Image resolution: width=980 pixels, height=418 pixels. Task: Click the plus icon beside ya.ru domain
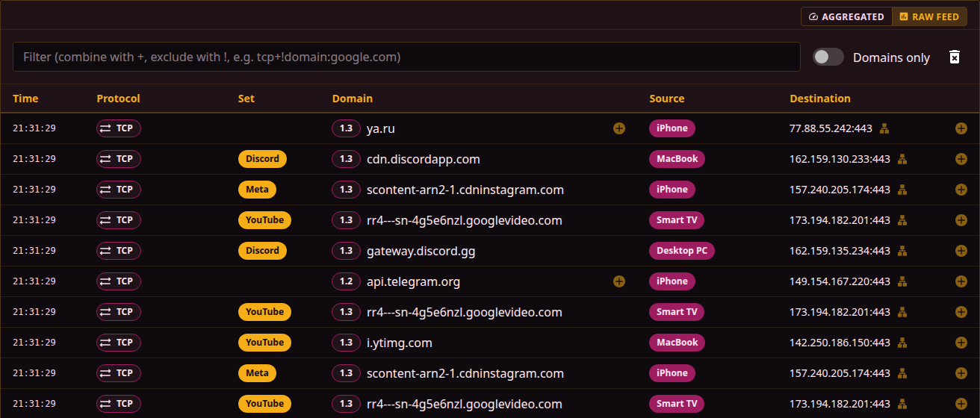(618, 128)
